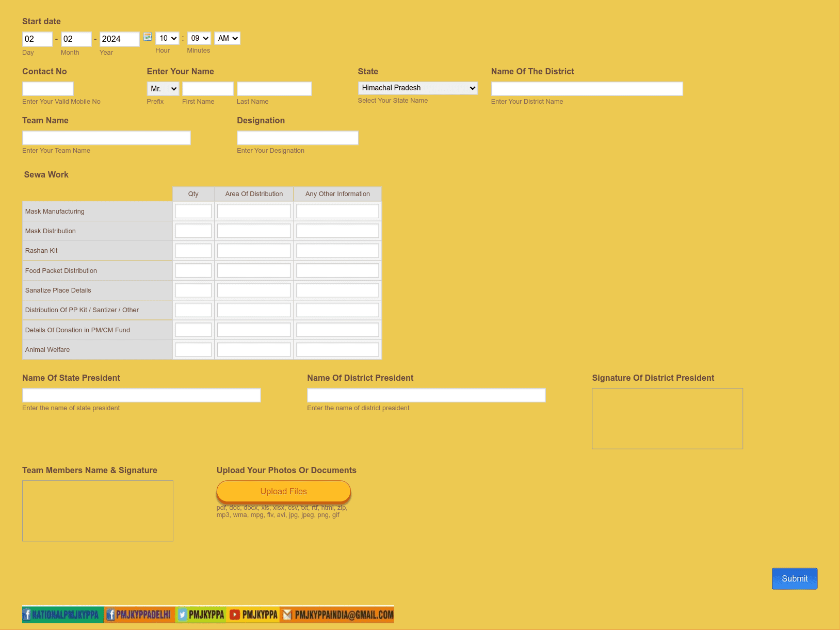
Task: Open the State dropdown showing Himachal Pradesh
Action: click(x=417, y=88)
